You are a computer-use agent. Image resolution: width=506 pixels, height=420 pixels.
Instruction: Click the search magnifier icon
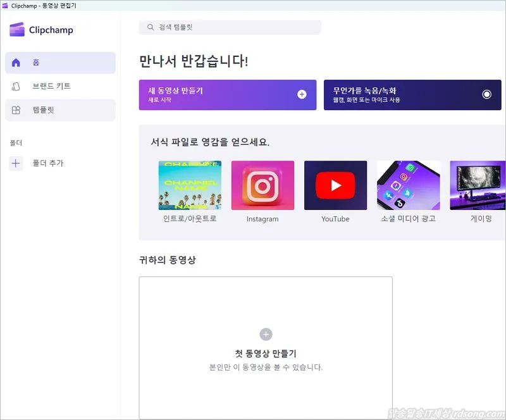151,28
